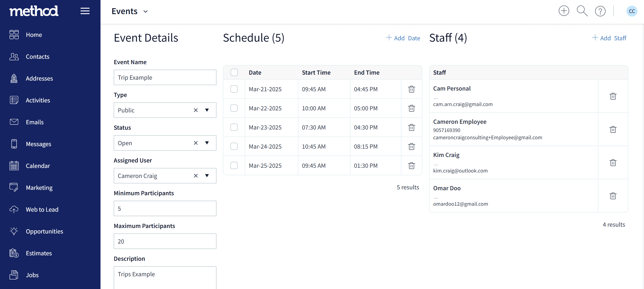The image size is (644, 289).
Task: Click the method logo
Action: pyautogui.click(x=34, y=11)
